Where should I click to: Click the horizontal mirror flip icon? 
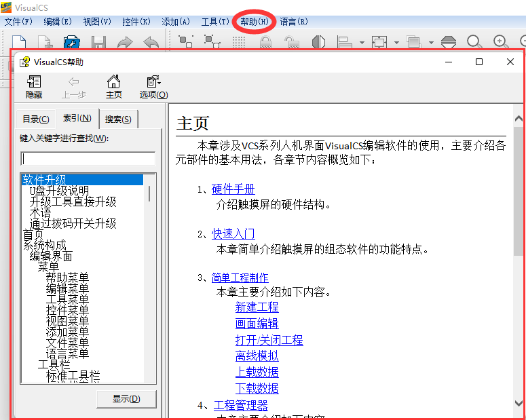[318, 42]
